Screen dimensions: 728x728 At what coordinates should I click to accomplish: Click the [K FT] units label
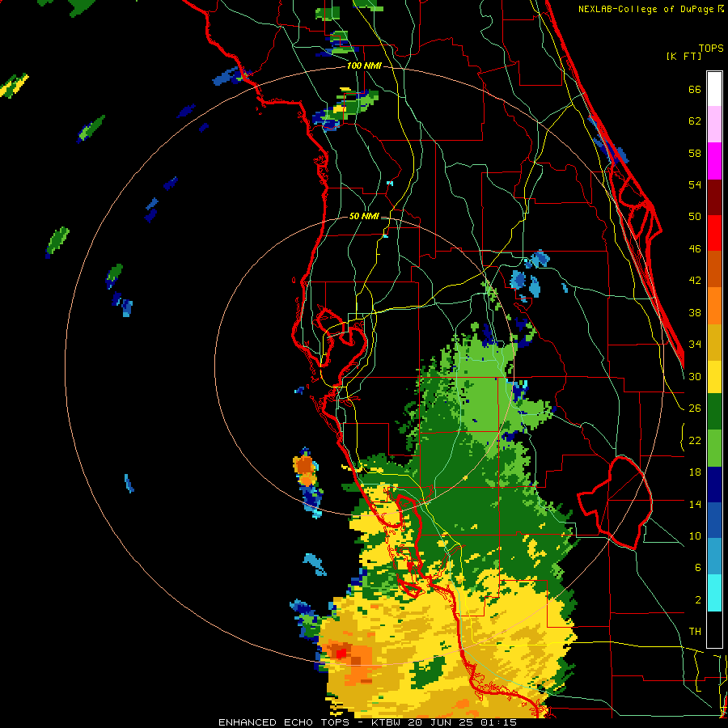coord(684,56)
